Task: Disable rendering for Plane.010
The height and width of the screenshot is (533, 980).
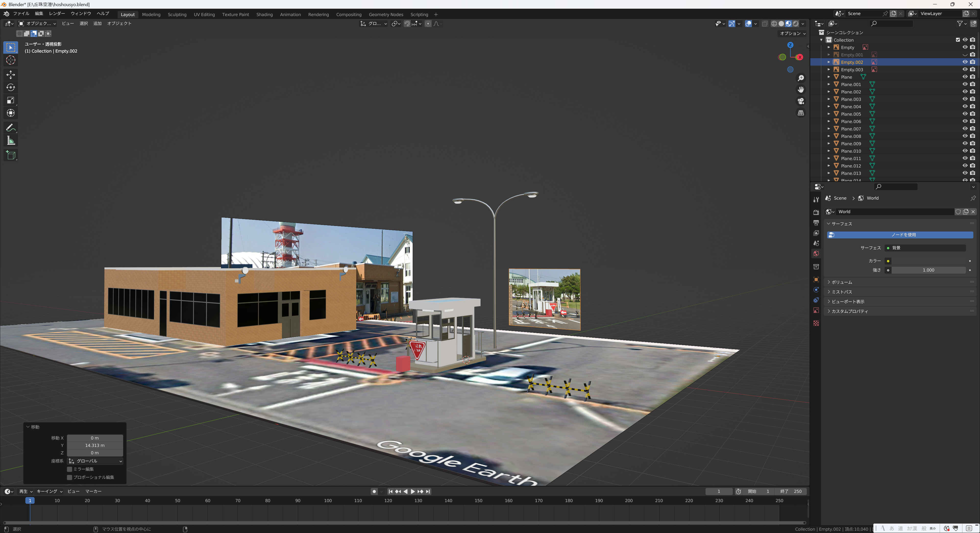Action: pos(973,151)
